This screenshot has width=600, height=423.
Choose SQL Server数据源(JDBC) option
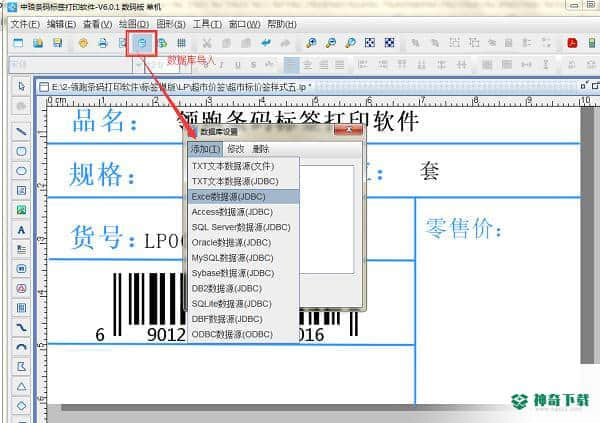pyautogui.click(x=243, y=227)
